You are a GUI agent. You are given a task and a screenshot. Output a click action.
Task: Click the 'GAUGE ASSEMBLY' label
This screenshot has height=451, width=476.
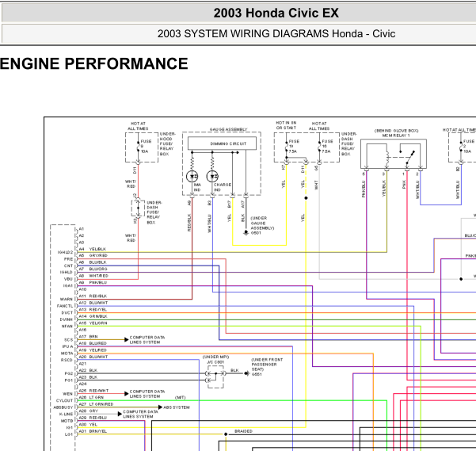coord(228,129)
